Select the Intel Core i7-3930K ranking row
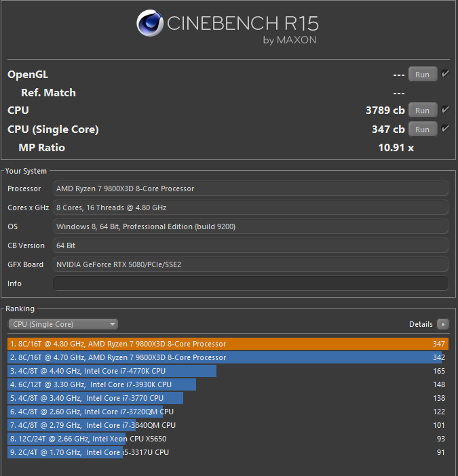This screenshot has height=476, width=458. click(x=228, y=384)
